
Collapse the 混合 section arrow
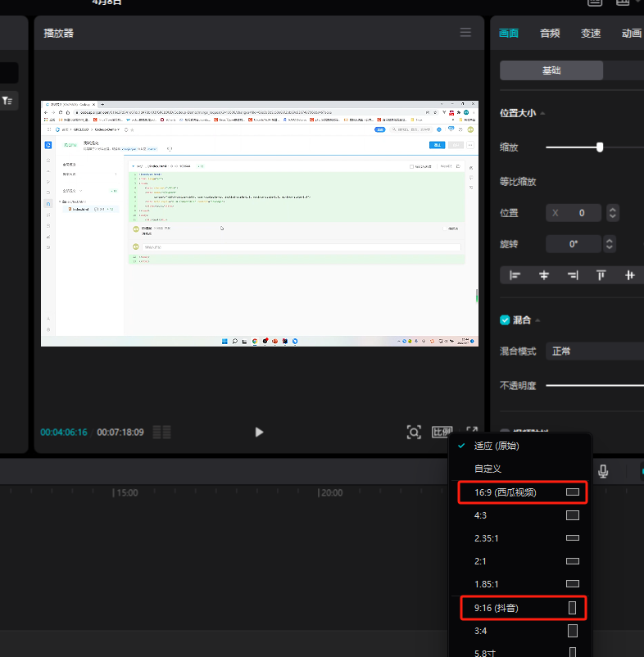537,320
